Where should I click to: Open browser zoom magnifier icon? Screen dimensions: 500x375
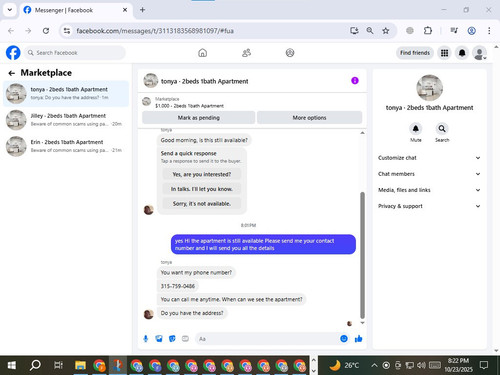tap(370, 31)
